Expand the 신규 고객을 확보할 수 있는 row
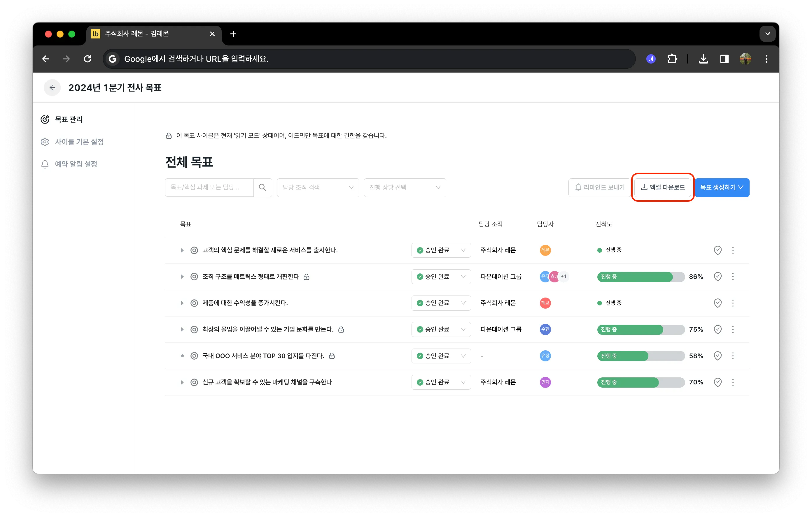Image resolution: width=812 pixels, height=517 pixels. click(182, 382)
